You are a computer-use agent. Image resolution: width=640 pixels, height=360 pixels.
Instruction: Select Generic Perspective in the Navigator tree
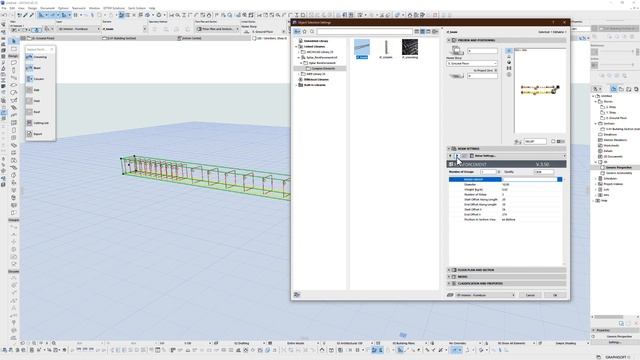pyautogui.click(x=618, y=167)
